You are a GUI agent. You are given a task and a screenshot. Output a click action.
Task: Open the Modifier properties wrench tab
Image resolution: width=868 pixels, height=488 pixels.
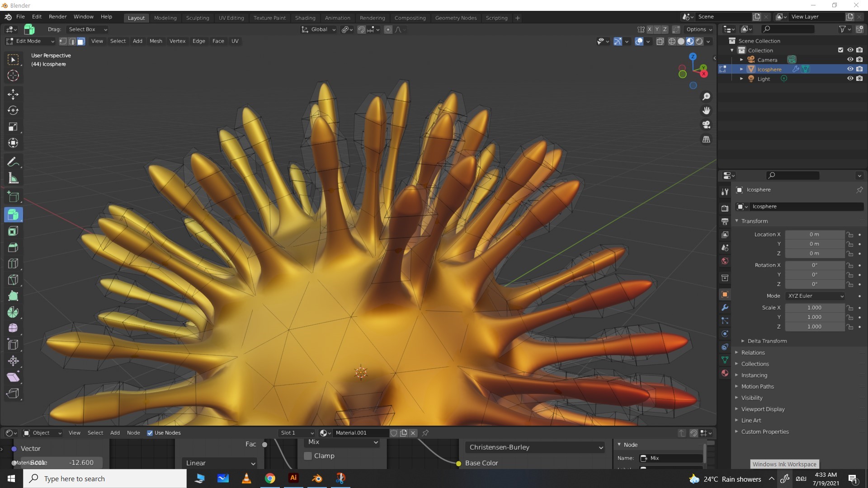pos(725,308)
